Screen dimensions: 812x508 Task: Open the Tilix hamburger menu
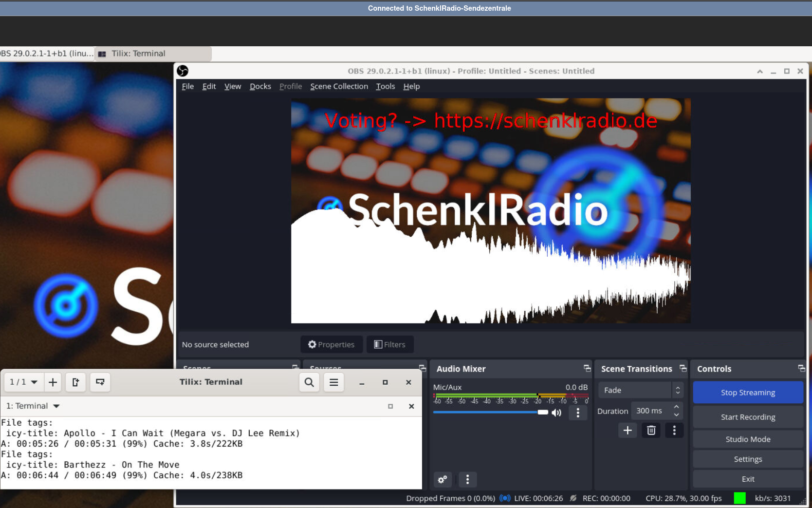click(334, 382)
